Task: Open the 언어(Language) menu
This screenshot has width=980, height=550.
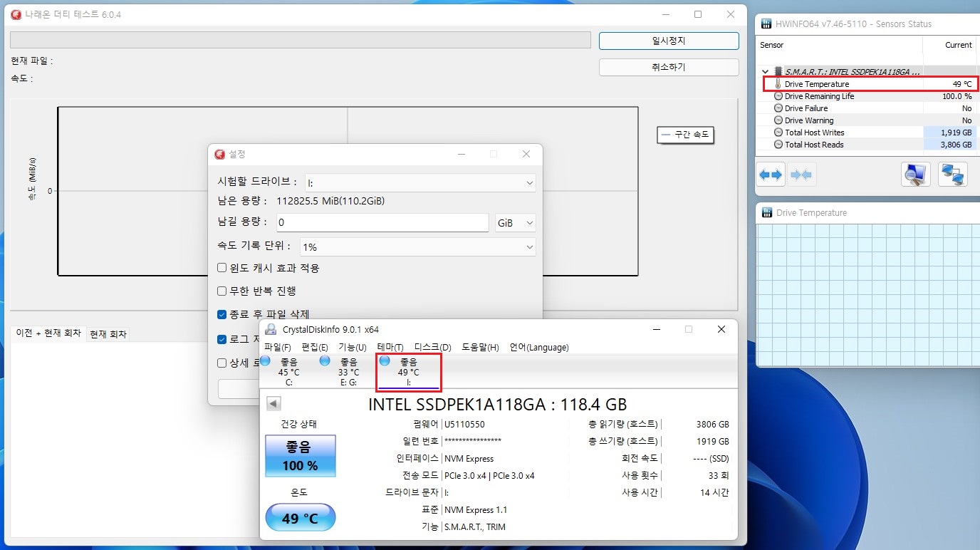Action: pos(539,348)
